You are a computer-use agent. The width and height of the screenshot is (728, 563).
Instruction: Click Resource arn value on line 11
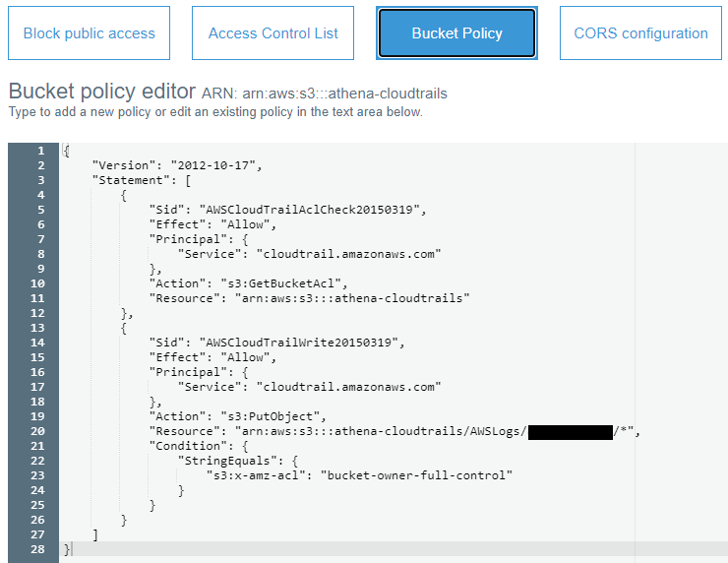(x=352, y=298)
